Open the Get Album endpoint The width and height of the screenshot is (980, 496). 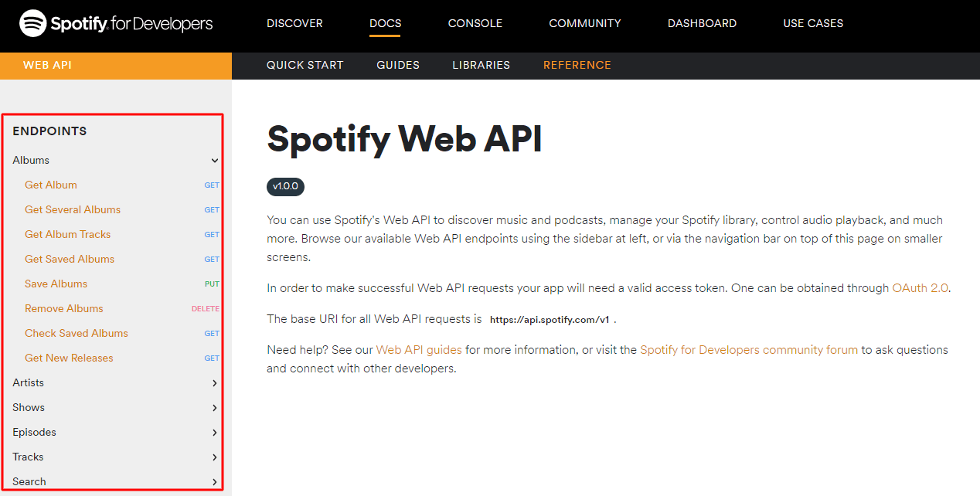click(51, 185)
